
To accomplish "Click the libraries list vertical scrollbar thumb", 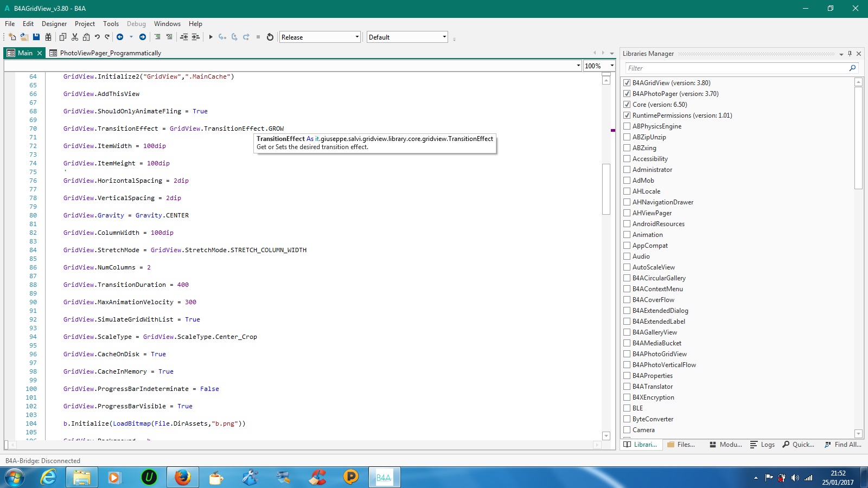I will pyautogui.click(x=858, y=138).
